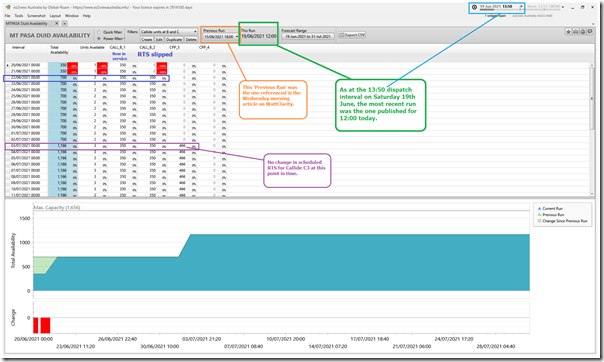Click the ez2view application logo icon
The image size is (604, 362).
pos(8,7)
